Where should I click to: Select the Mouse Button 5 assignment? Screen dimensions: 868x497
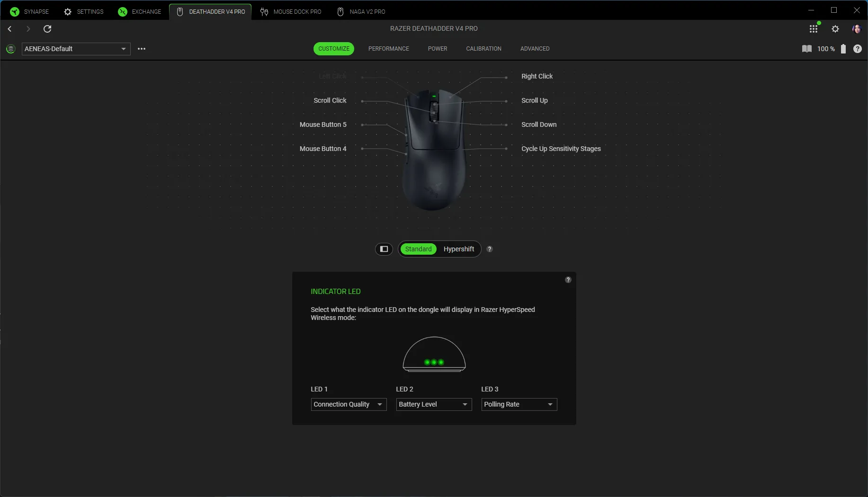[323, 124]
